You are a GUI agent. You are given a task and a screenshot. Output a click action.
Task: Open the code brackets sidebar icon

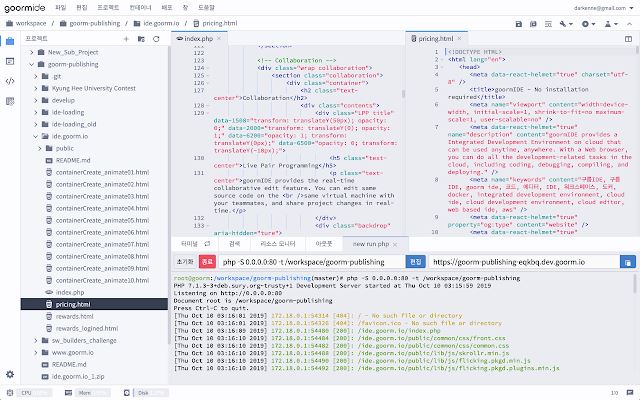[10, 81]
